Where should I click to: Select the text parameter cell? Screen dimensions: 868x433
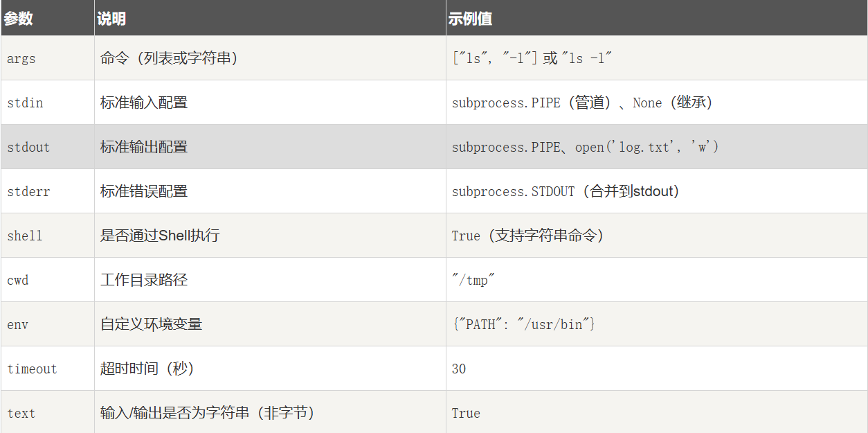(x=21, y=414)
